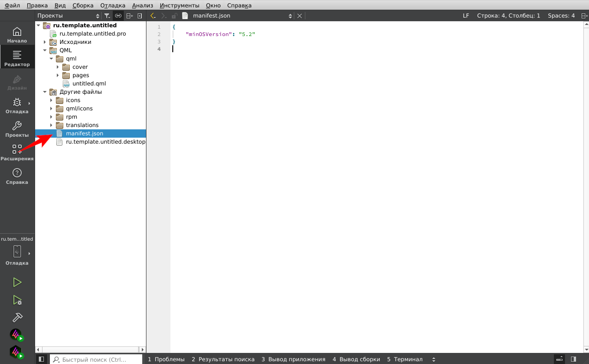589x364 pixels.
Task: Toggle the right sidebar visibility
Action: (x=573, y=359)
